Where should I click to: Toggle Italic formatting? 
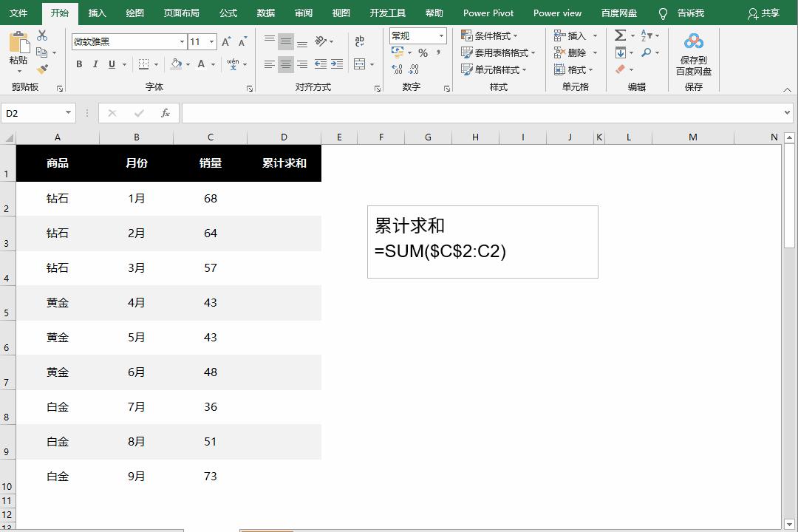coord(95,64)
